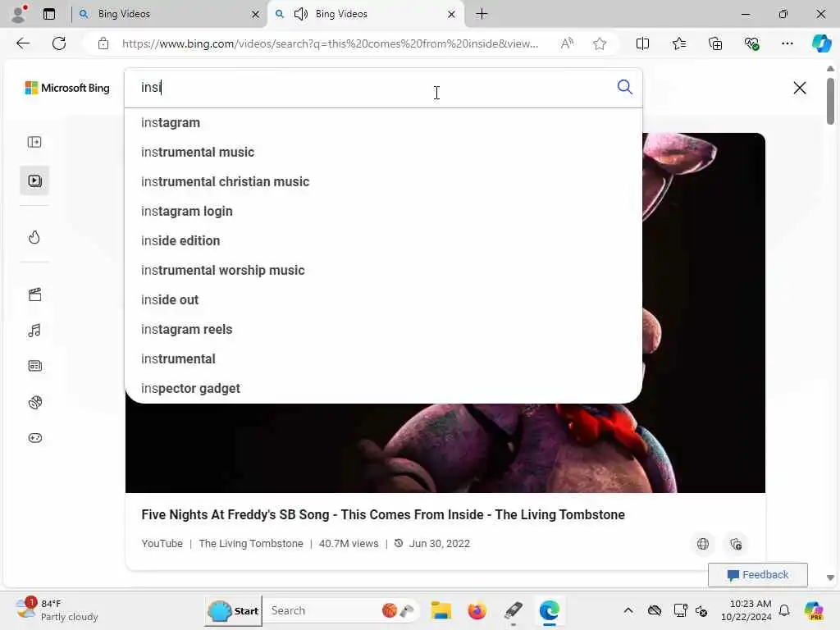
Task: Open the clock and date flyout
Action: click(x=746, y=610)
